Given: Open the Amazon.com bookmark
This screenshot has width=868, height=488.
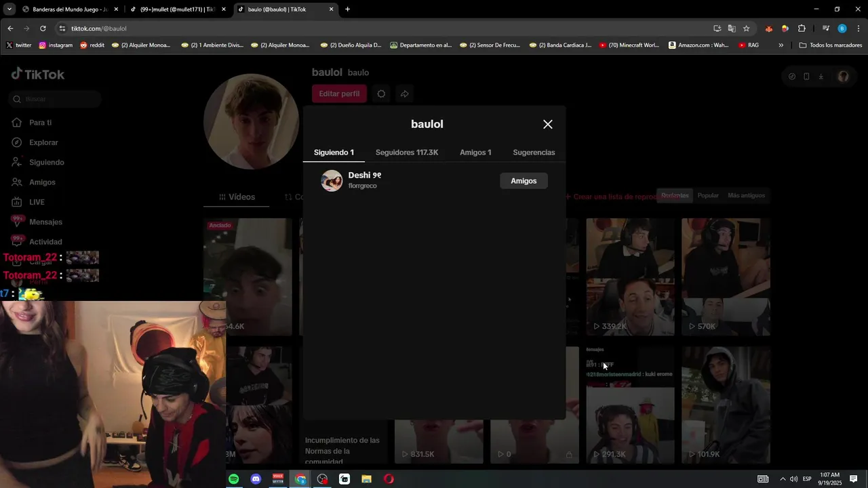Looking at the screenshot, I should click(698, 45).
